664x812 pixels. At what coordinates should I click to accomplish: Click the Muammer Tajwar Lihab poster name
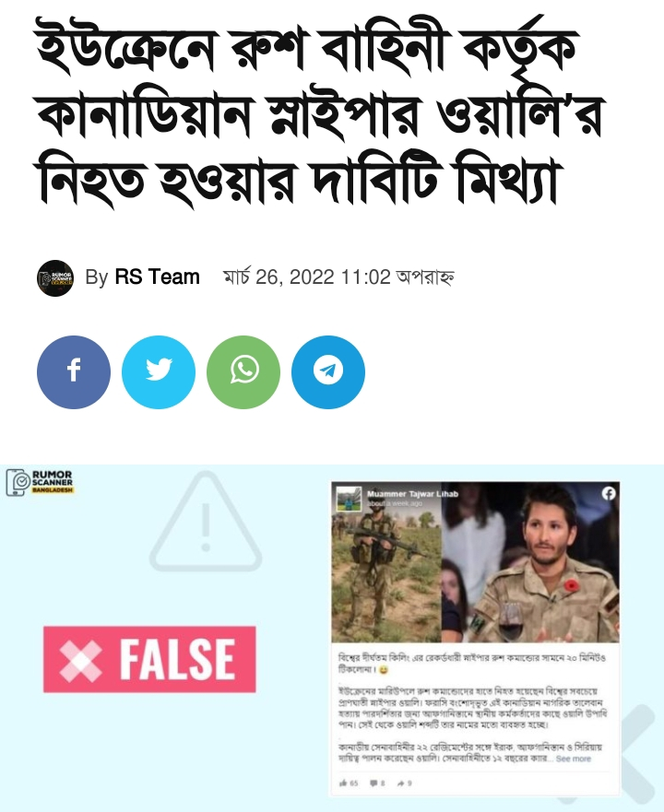(x=412, y=494)
